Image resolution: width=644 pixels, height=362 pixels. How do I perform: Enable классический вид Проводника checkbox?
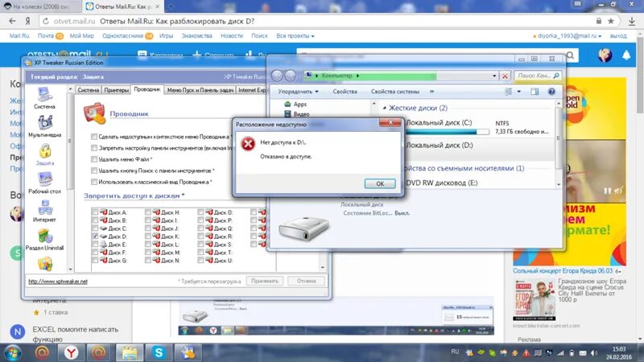click(94, 182)
